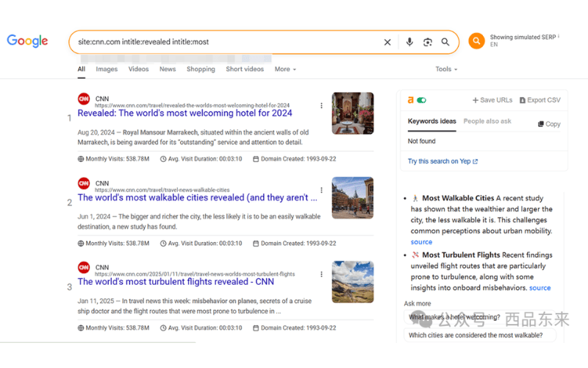Select the News search tab
Viewport: 588px width, 368px height.
pyautogui.click(x=168, y=69)
